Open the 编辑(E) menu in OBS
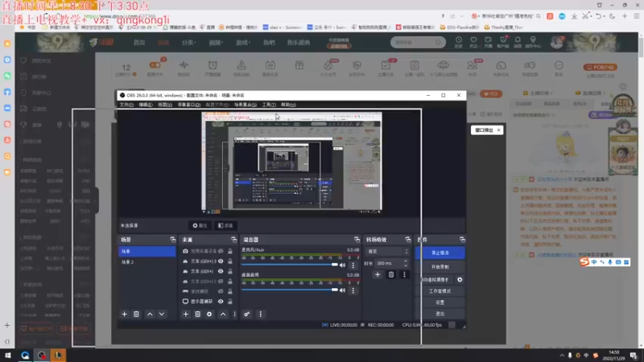 146,105
